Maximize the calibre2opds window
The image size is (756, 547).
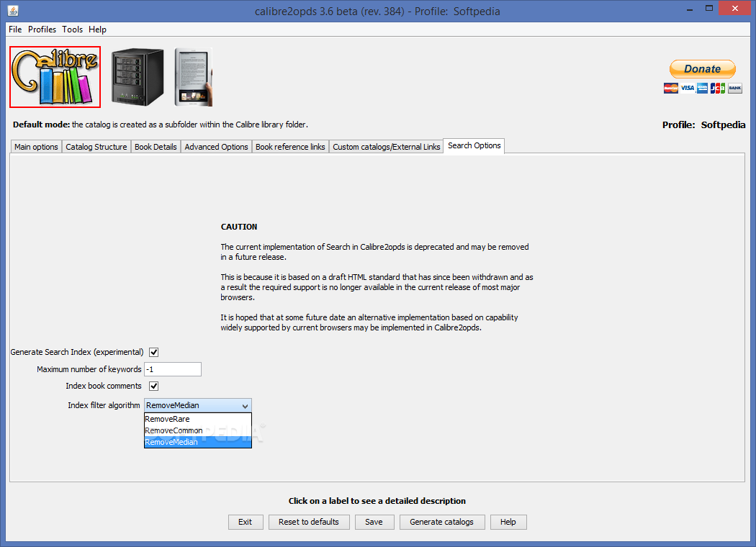(x=708, y=9)
